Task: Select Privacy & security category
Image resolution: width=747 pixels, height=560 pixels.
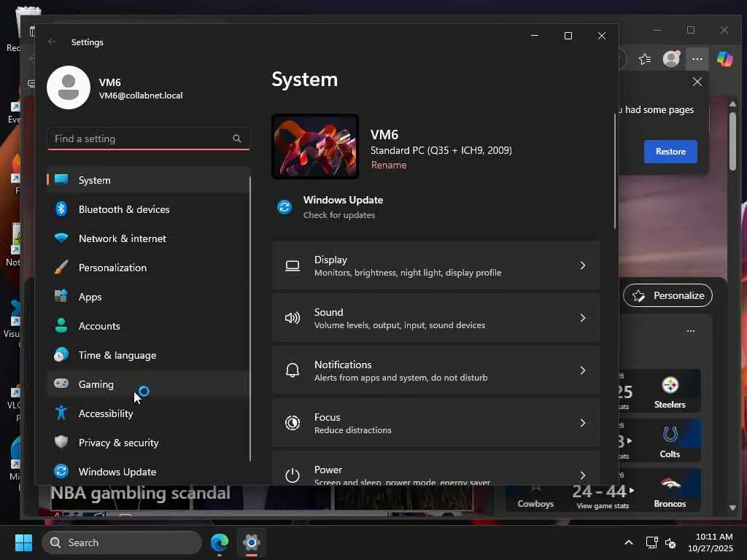Action: tap(148, 442)
